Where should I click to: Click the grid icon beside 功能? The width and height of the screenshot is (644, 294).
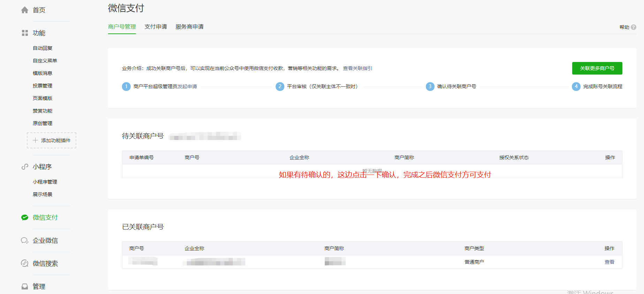click(25, 33)
